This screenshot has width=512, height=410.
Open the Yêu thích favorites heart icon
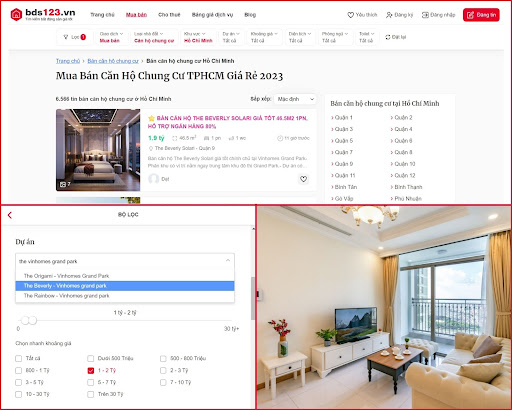click(x=350, y=15)
